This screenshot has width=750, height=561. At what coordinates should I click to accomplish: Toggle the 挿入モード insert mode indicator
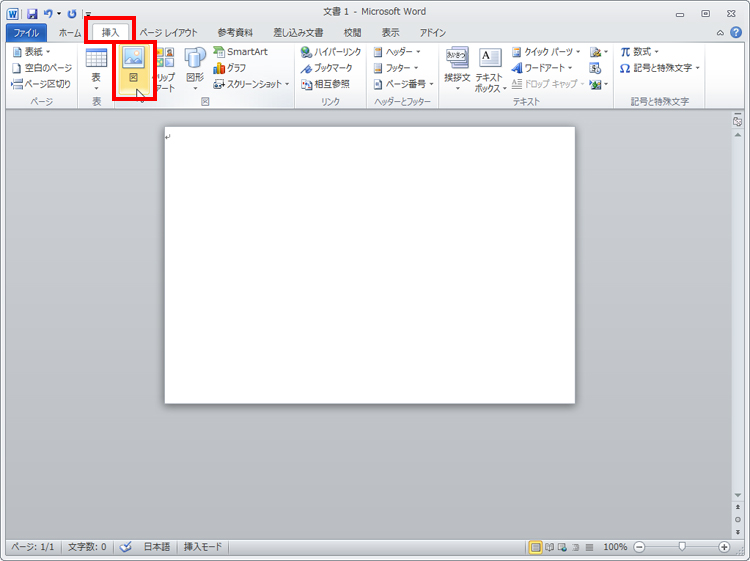point(203,547)
